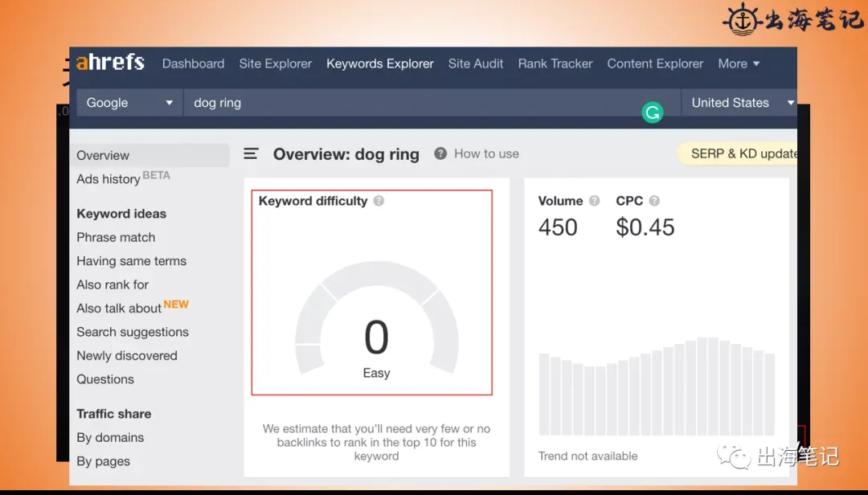
Task: Click the keyword search field containing dog ring
Action: point(432,103)
